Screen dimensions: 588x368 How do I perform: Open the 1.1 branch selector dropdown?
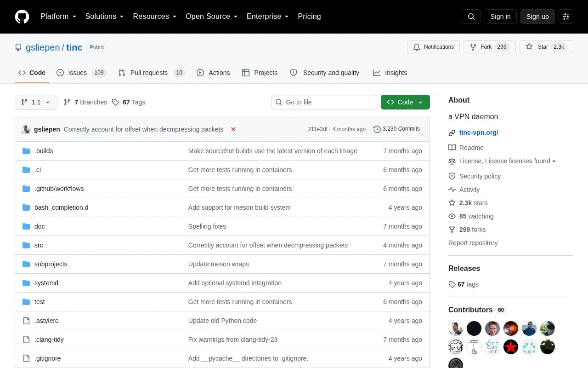pos(36,102)
